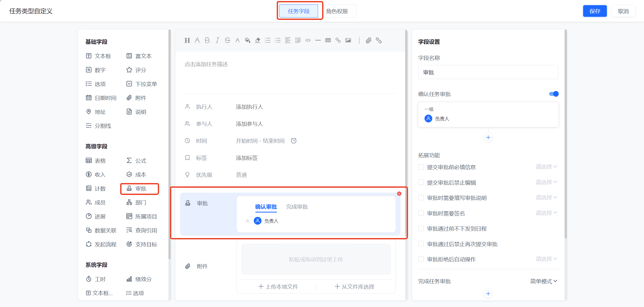The height and width of the screenshot is (307, 644).
Task: Switch to the 角色权限 tab
Action: (337, 11)
